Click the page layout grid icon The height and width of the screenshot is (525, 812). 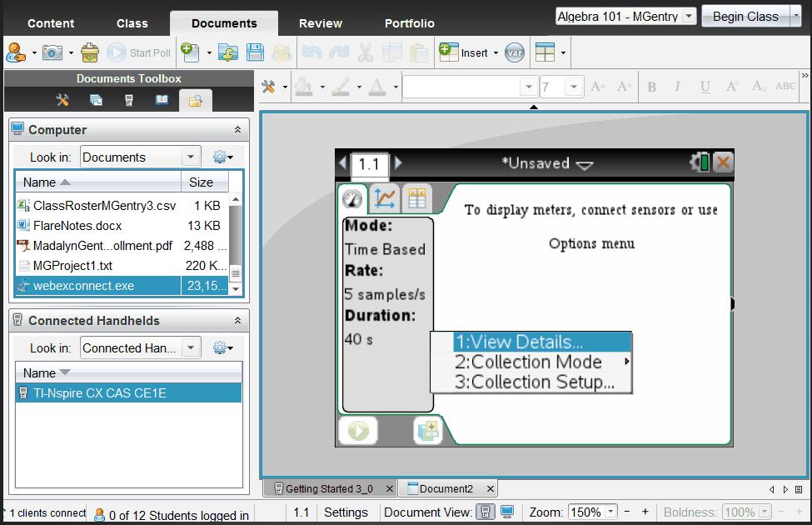point(545,52)
